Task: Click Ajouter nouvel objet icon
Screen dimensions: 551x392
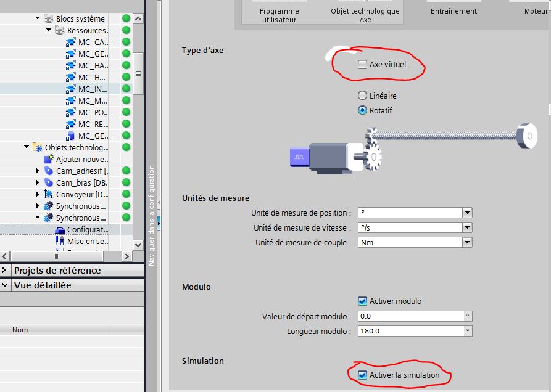Action: (49, 159)
